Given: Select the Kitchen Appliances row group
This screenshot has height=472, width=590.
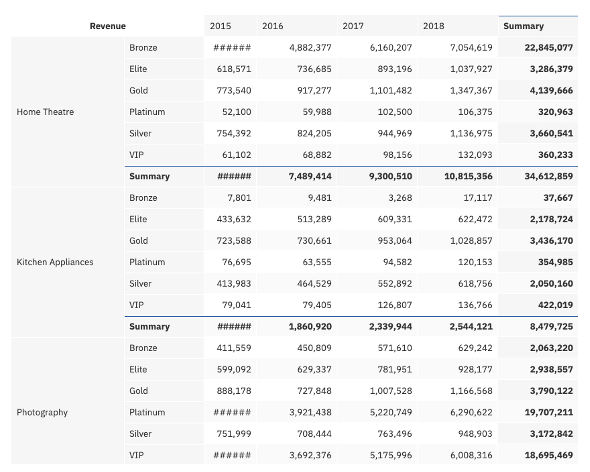Looking at the screenshot, I should (x=67, y=262).
